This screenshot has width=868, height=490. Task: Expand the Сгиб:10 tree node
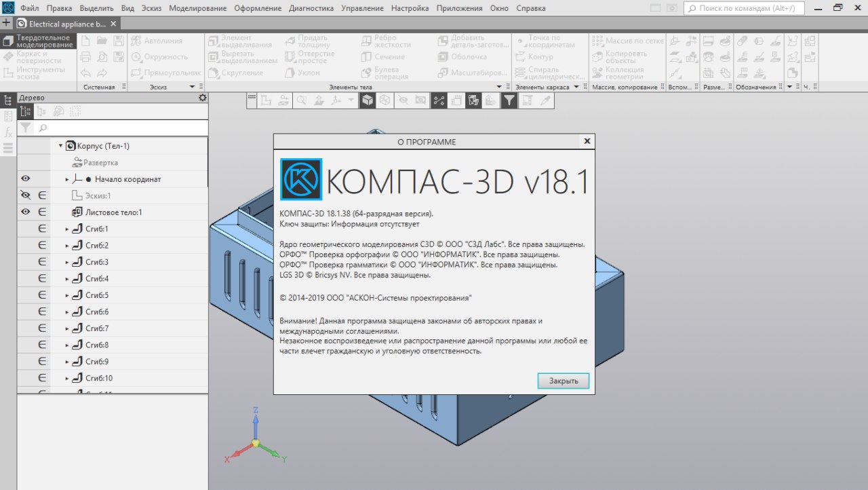click(67, 378)
